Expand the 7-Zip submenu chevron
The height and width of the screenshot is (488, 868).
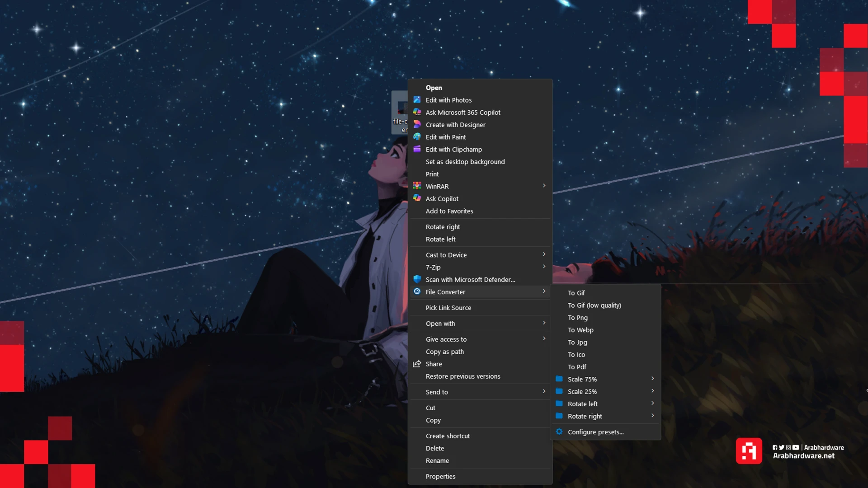coord(544,267)
